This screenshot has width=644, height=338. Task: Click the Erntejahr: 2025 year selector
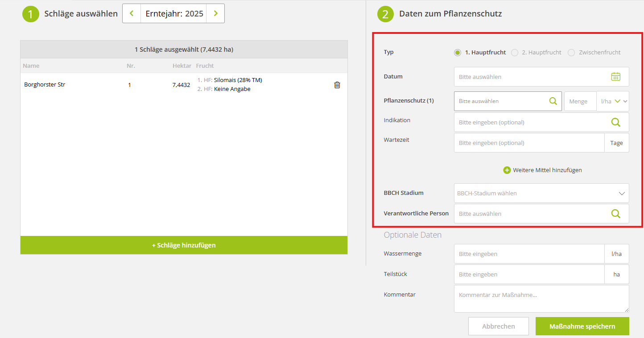tap(174, 13)
